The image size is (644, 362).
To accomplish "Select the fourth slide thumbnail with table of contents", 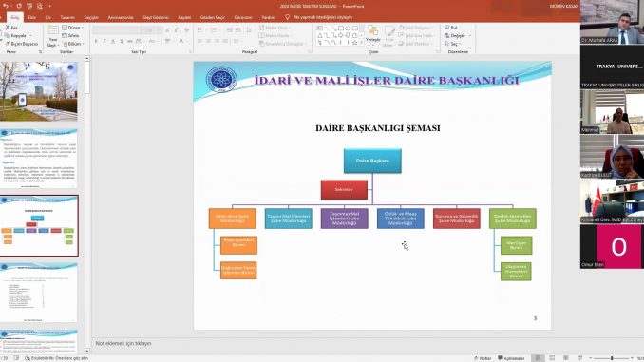I will [x=39, y=293].
